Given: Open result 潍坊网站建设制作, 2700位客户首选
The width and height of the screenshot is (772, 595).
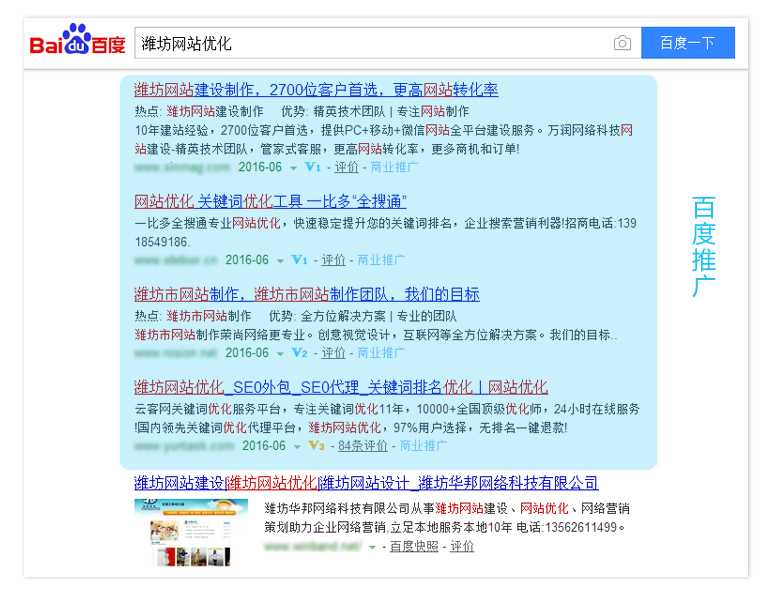Looking at the screenshot, I should coord(316,90).
